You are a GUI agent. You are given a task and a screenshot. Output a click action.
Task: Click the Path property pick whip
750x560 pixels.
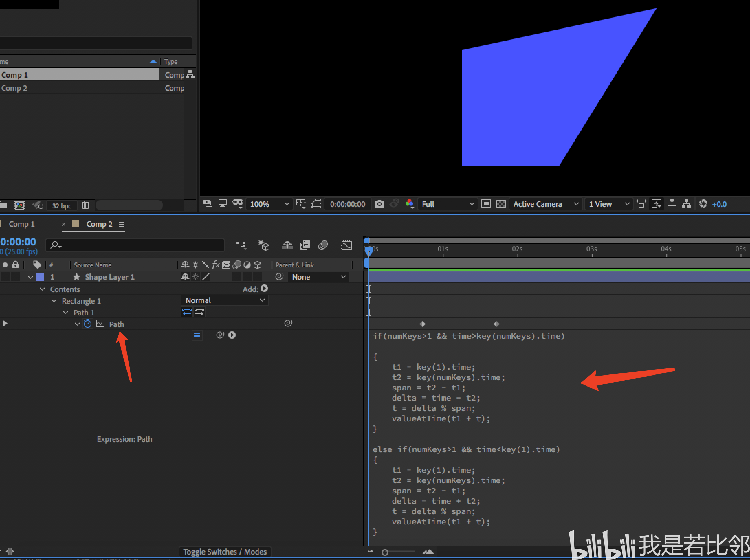(x=288, y=323)
